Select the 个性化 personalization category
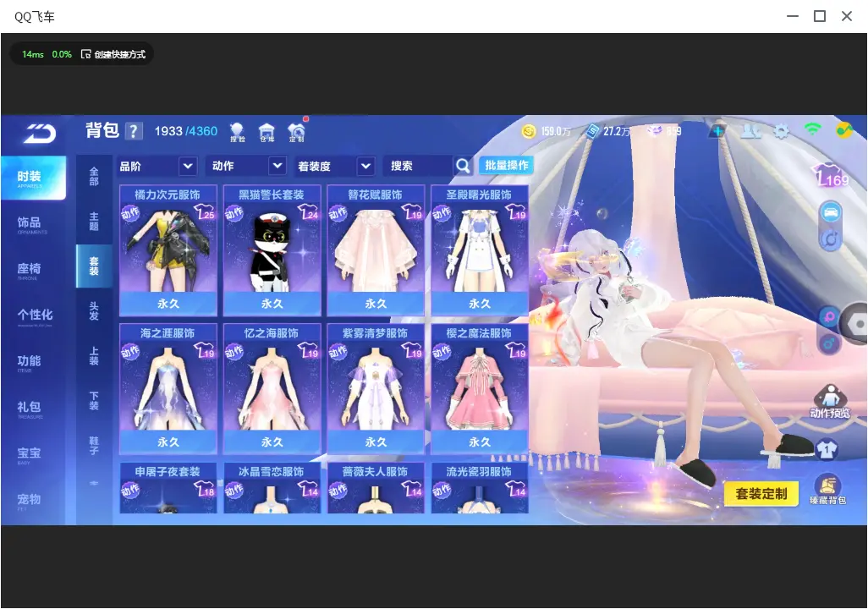Screen dimensions: 868x609 pyautogui.click(x=33, y=316)
